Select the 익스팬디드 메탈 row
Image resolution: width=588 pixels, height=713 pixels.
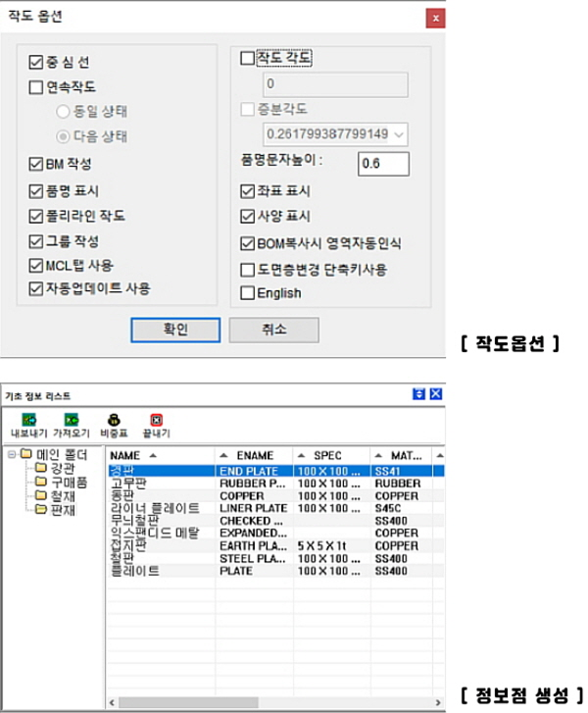[275, 533]
